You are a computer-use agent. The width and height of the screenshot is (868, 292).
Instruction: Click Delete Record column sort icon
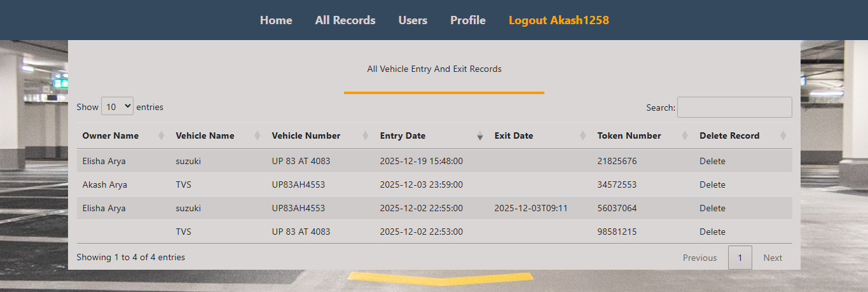click(783, 136)
